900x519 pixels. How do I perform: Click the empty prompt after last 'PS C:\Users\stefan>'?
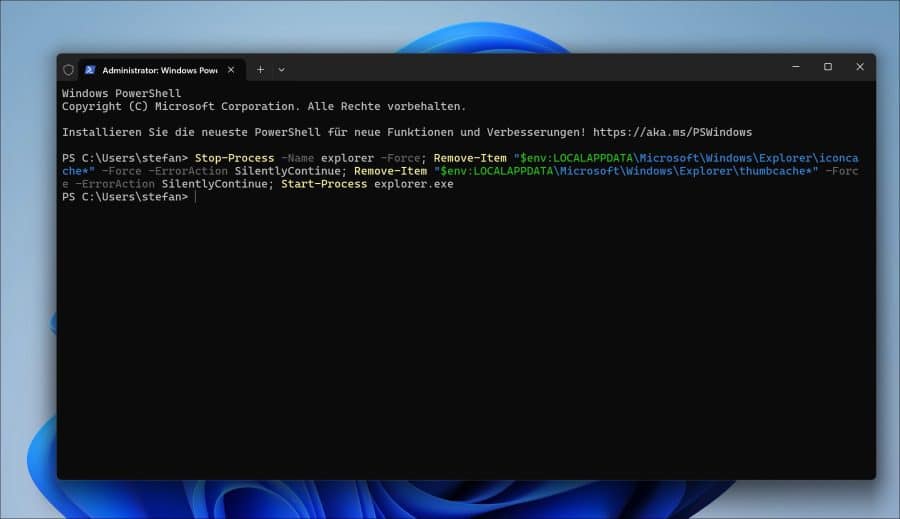tap(196, 197)
